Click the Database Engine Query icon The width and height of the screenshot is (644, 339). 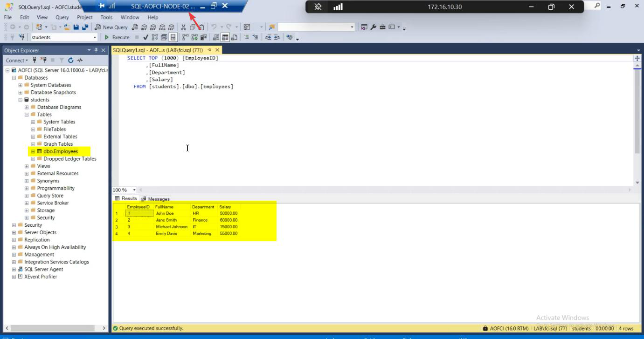point(135,27)
